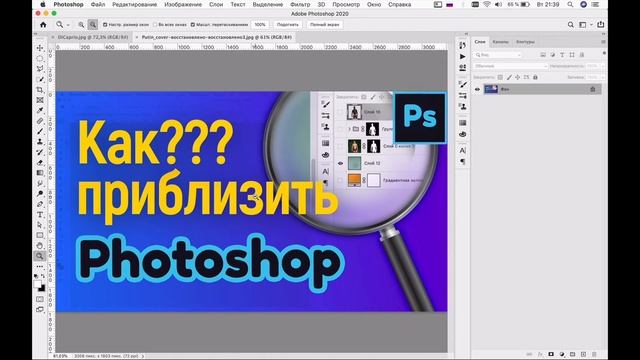Toggle the Resize Windows to Fit checkbox
The width and height of the screenshot is (640, 360).
pyautogui.click(x=105, y=24)
